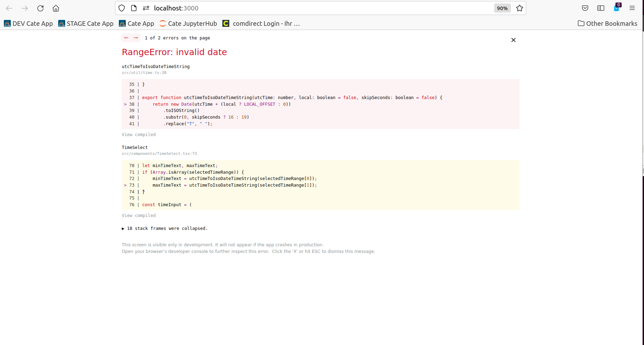
Task: Expand the 18 collapsed stack frames
Action: pos(164,228)
